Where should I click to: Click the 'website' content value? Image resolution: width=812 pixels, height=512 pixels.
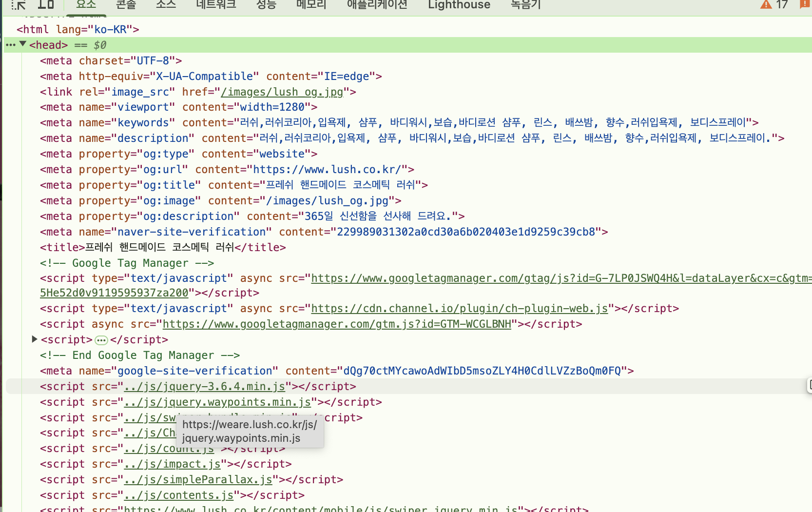(x=282, y=154)
